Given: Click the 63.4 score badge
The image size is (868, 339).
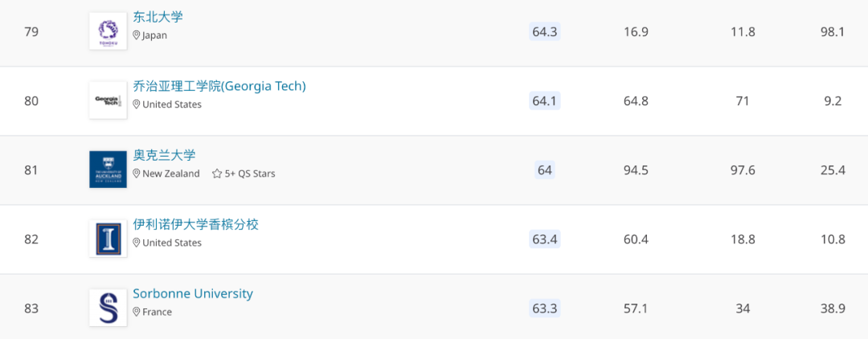Looking at the screenshot, I should (x=545, y=239).
